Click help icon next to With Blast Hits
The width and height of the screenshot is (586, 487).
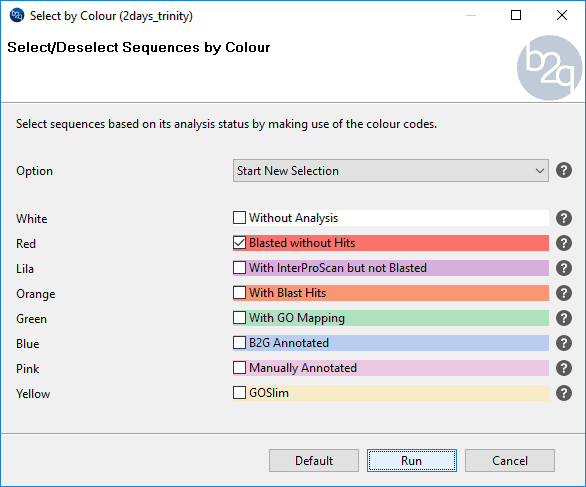point(564,293)
